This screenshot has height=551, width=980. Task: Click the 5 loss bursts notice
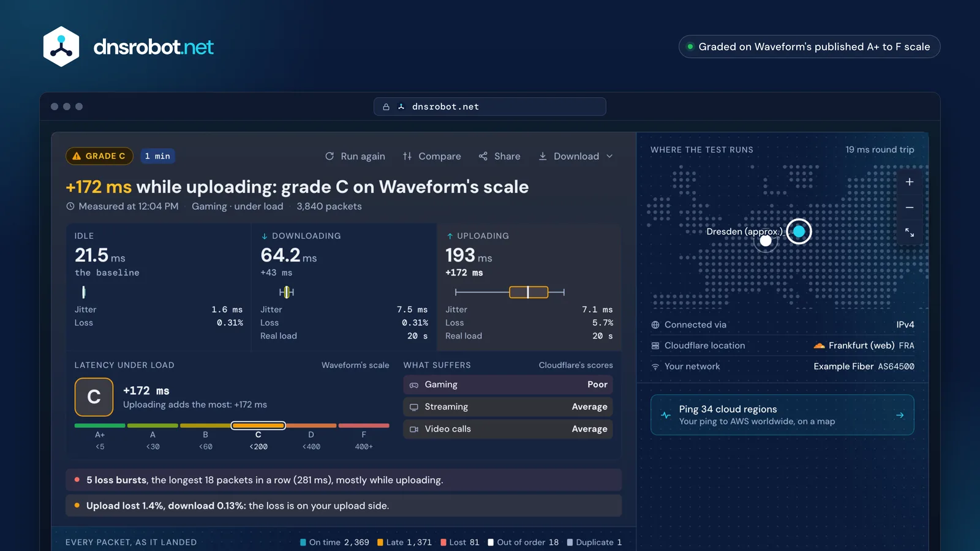[x=344, y=480]
